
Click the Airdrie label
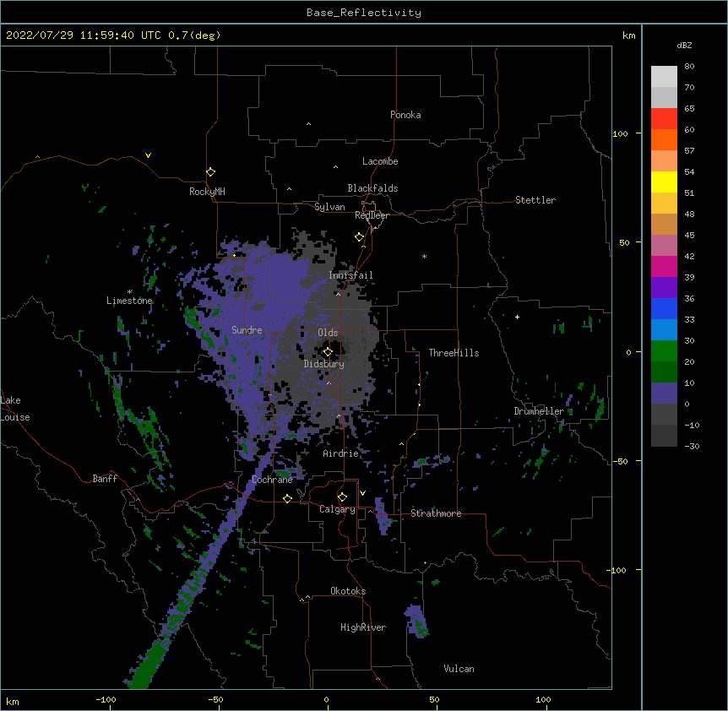point(341,453)
